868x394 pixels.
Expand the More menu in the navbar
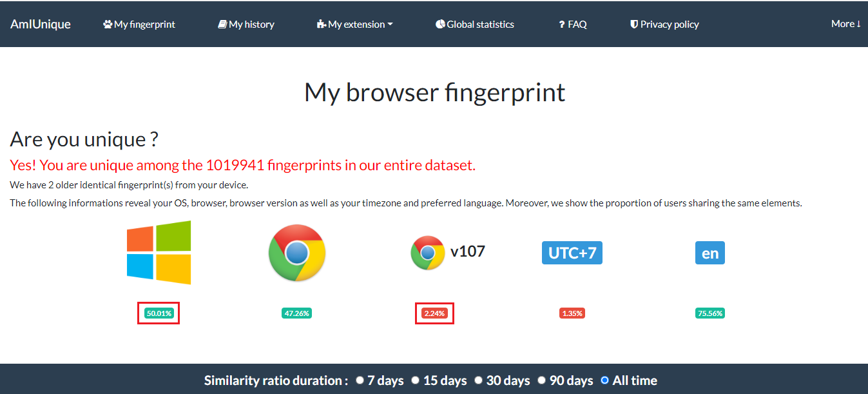click(846, 24)
